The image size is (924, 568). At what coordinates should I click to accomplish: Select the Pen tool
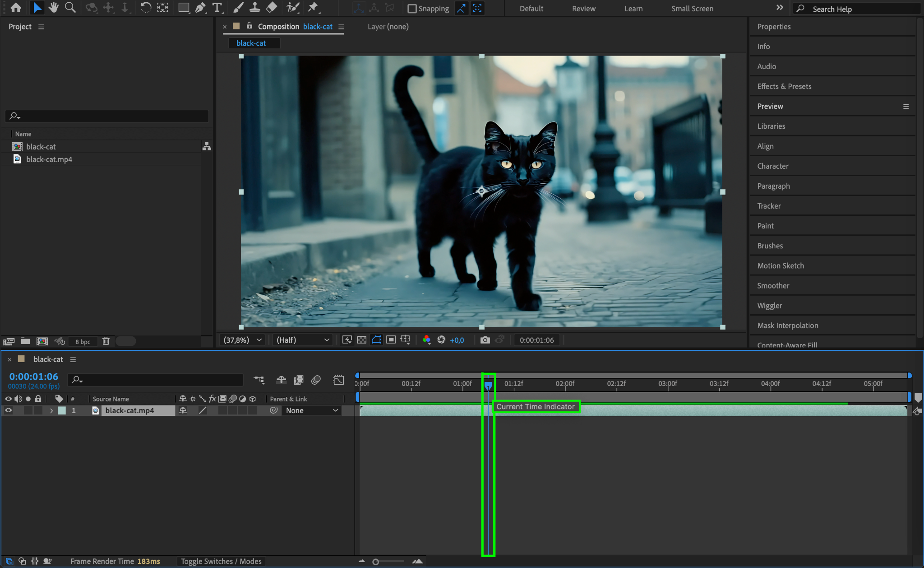(200, 8)
